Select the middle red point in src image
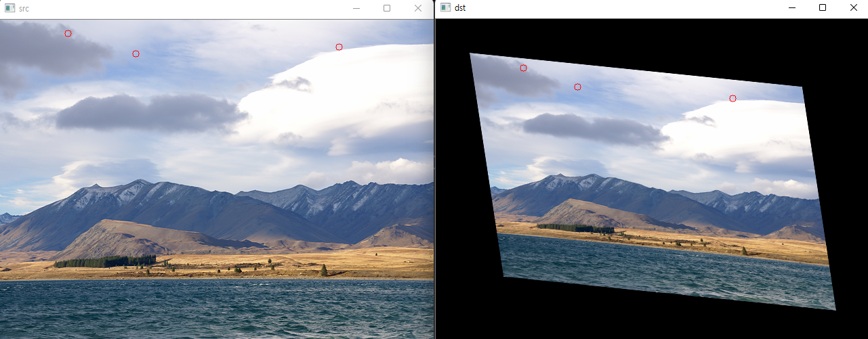Screen dimensions: 868x339 136,53
